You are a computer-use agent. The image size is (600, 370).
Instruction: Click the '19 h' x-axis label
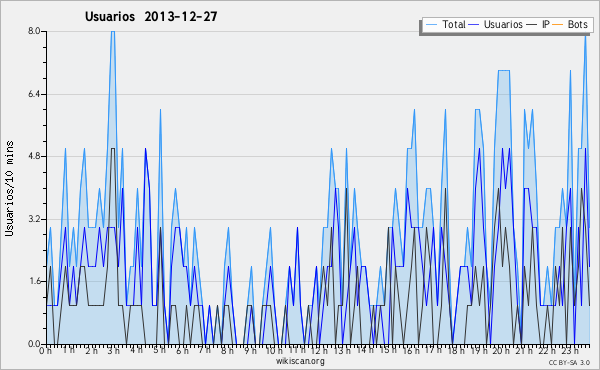(479, 350)
